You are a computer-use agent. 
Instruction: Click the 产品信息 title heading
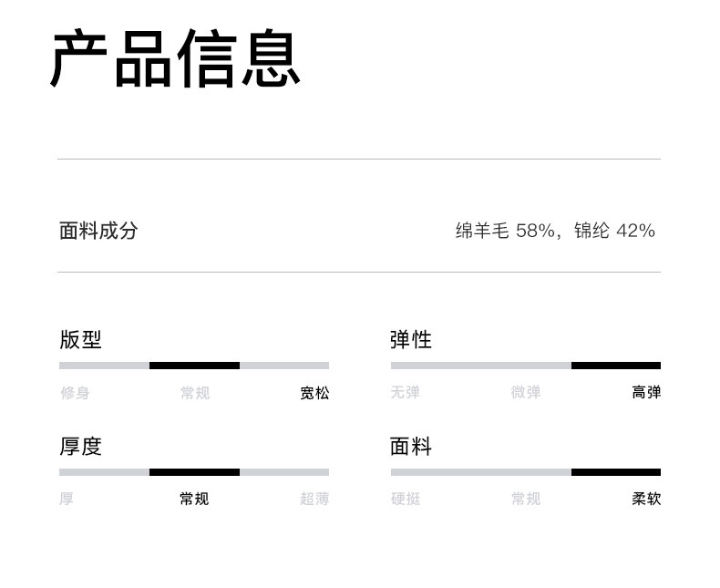click(175, 60)
